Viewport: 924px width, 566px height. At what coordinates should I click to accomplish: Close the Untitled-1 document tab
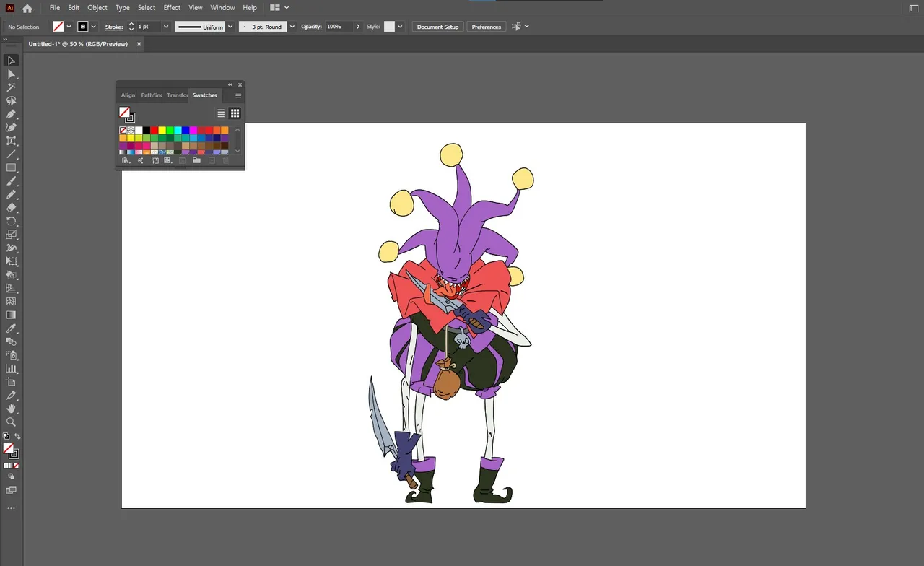(139, 44)
